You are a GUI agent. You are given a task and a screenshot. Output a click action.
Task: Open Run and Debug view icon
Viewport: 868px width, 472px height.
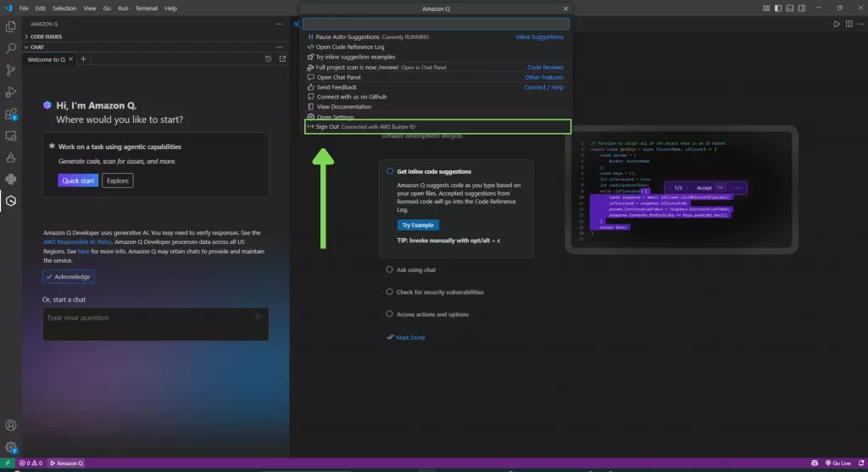(x=11, y=92)
